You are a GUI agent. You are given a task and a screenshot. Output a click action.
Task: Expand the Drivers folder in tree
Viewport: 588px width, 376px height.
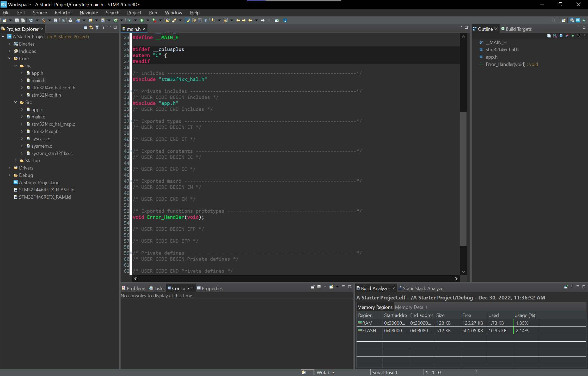tap(9, 168)
